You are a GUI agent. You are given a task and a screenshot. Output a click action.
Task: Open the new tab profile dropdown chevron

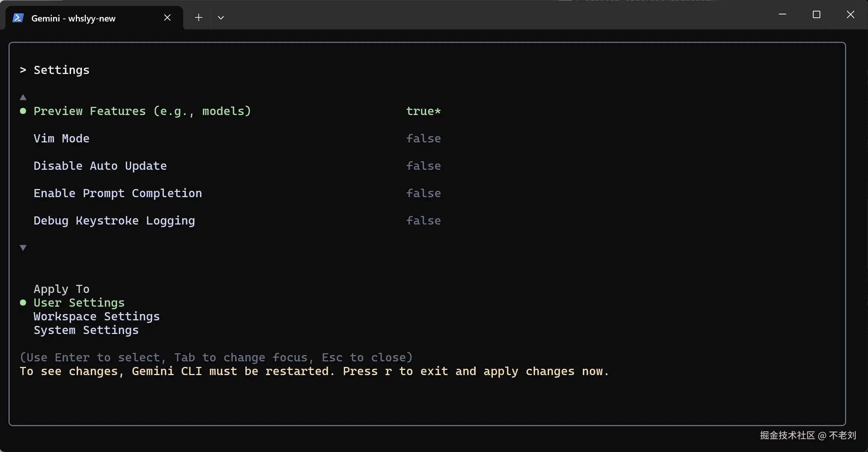221,18
